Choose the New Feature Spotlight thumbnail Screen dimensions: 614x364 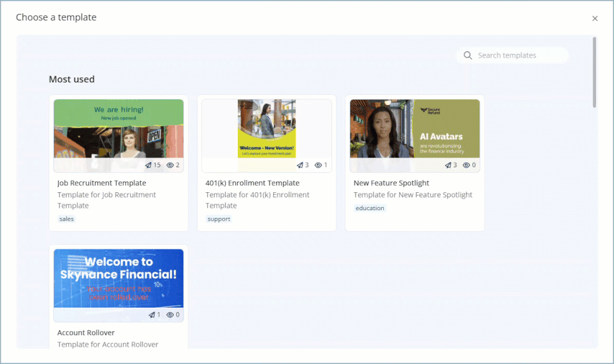tap(415, 128)
